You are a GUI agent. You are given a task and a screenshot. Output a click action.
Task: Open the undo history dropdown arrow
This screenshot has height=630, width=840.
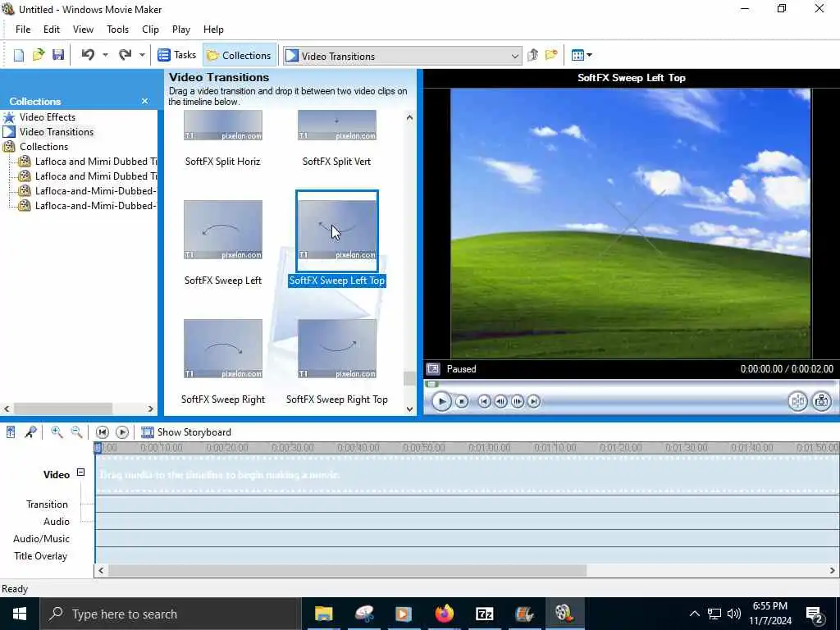105,55
